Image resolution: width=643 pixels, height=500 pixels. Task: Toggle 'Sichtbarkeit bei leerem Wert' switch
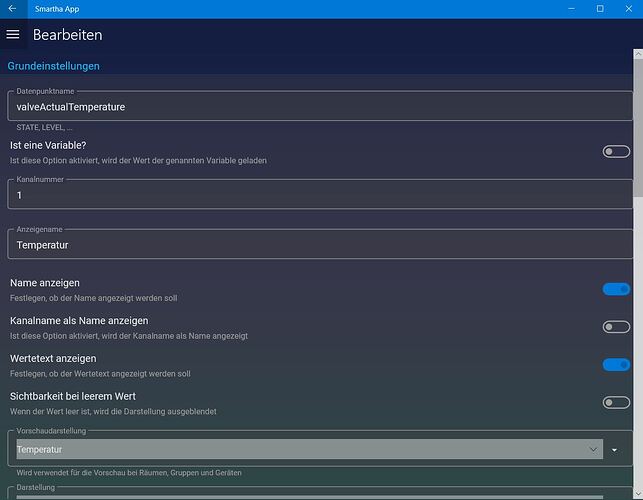click(616, 402)
